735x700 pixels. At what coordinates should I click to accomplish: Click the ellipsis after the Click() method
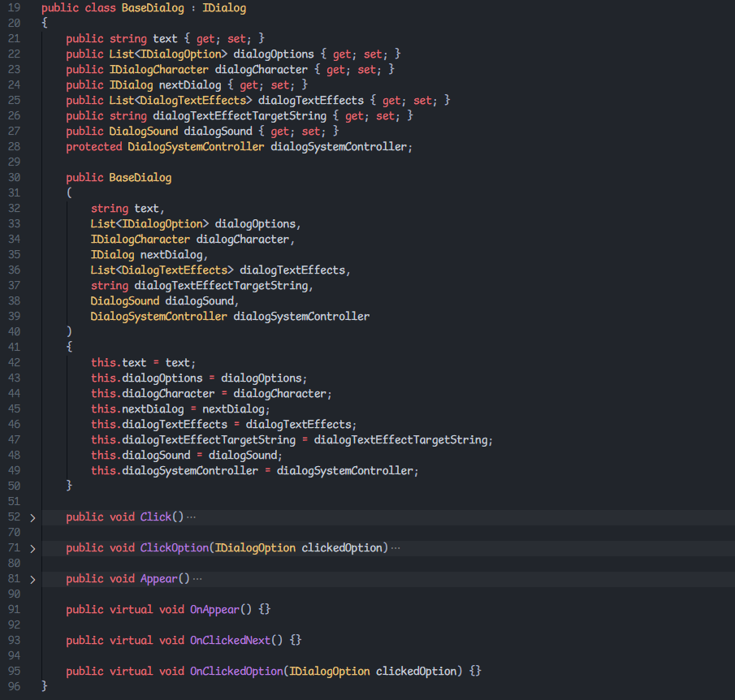(x=192, y=517)
